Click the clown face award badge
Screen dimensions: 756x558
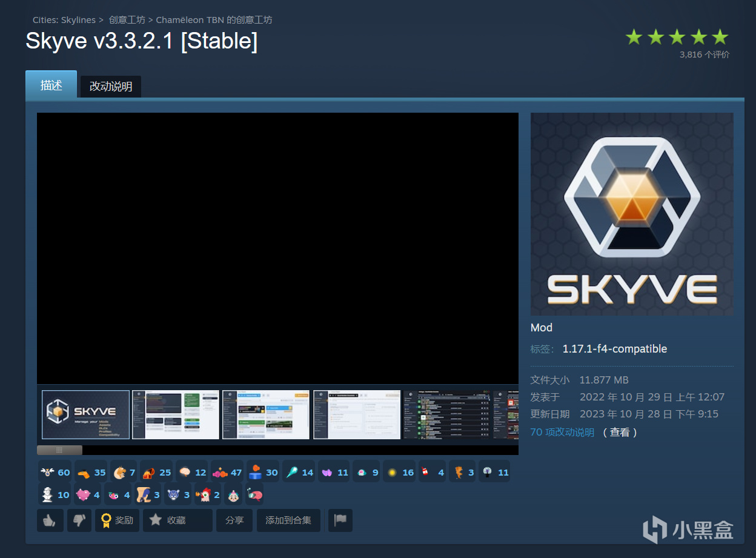point(233,494)
